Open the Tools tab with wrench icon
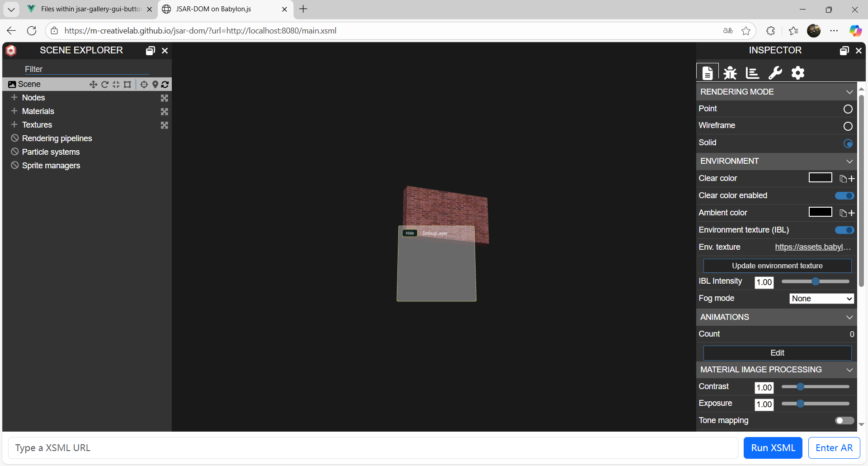868x466 pixels. click(775, 73)
